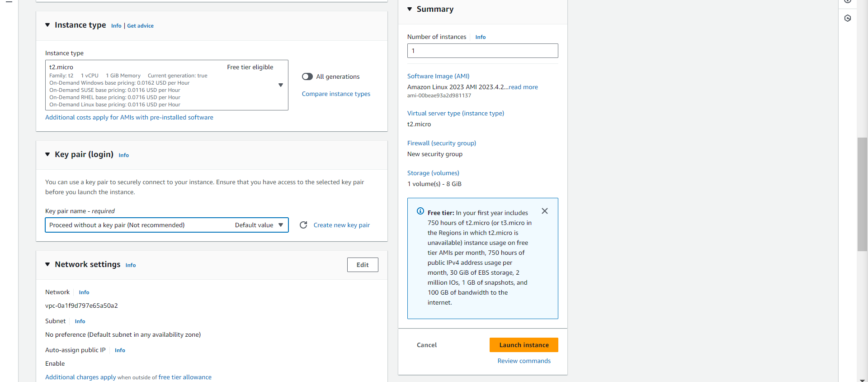Click the Get advice link
The height and width of the screenshot is (382, 868).
[x=140, y=26]
